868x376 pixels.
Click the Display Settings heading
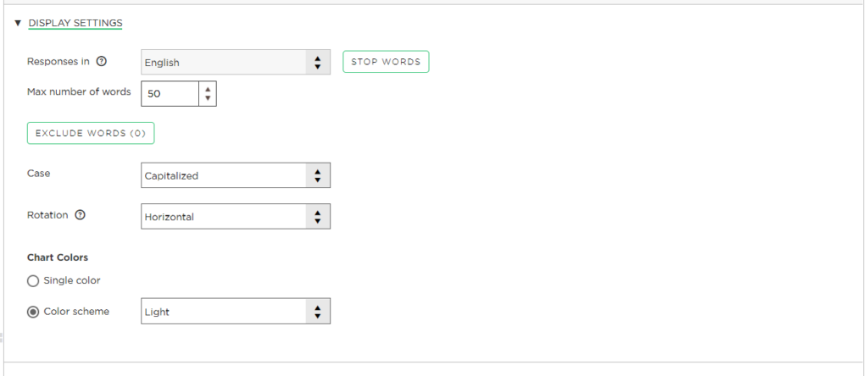coord(75,23)
